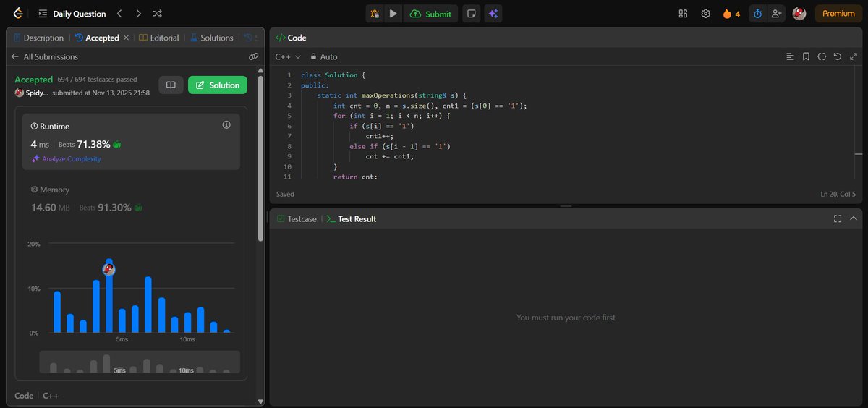Click the curly braces icon in editor toolbar
The image size is (868, 408).
822,56
